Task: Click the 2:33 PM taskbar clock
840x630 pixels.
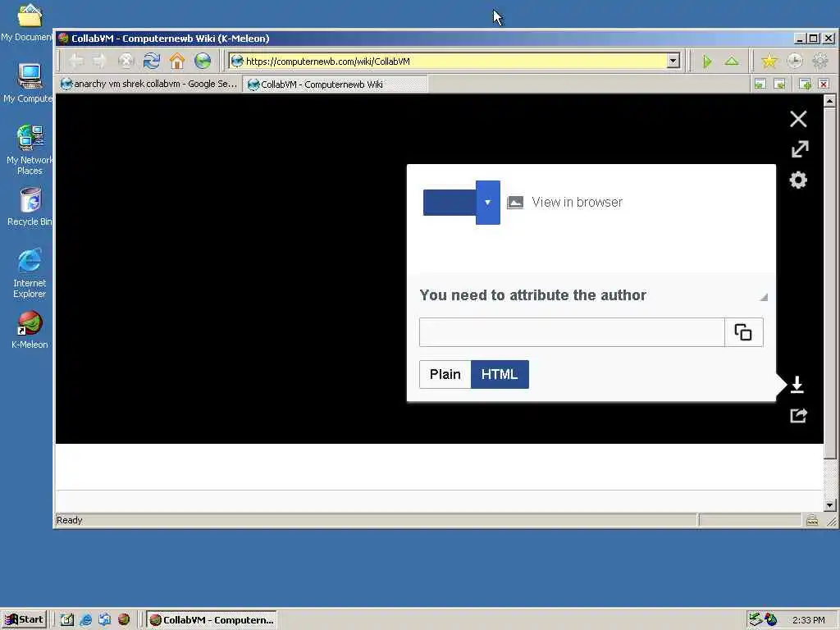Action: (808, 620)
